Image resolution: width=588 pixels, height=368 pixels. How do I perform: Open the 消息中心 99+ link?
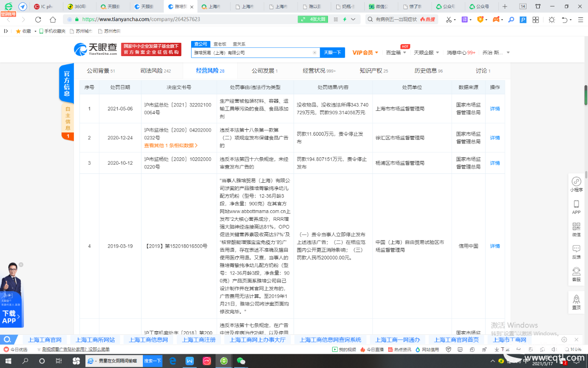point(461,52)
